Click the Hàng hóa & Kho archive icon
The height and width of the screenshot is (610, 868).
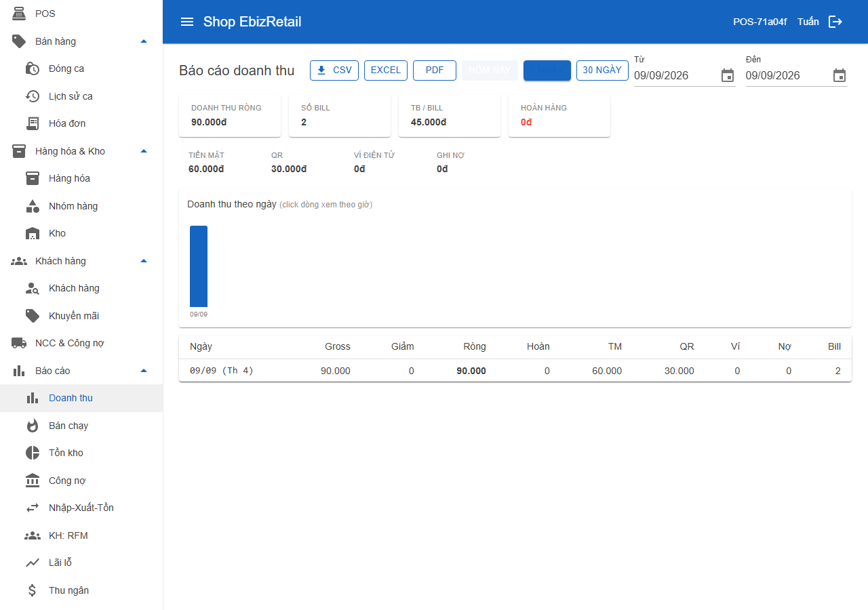click(19, 151)
